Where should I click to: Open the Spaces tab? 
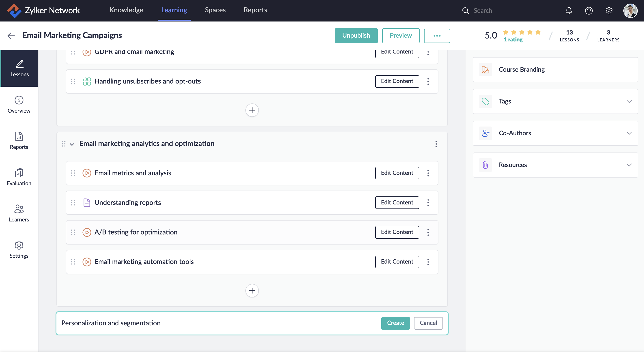pos(215,10)
